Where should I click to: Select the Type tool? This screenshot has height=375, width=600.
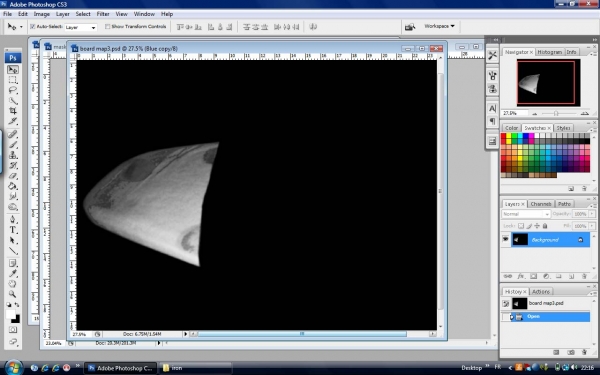[13, 230]
